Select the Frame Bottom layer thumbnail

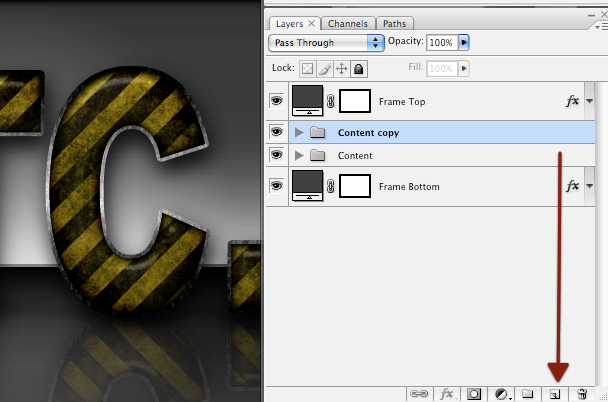[x=307, y=186]
